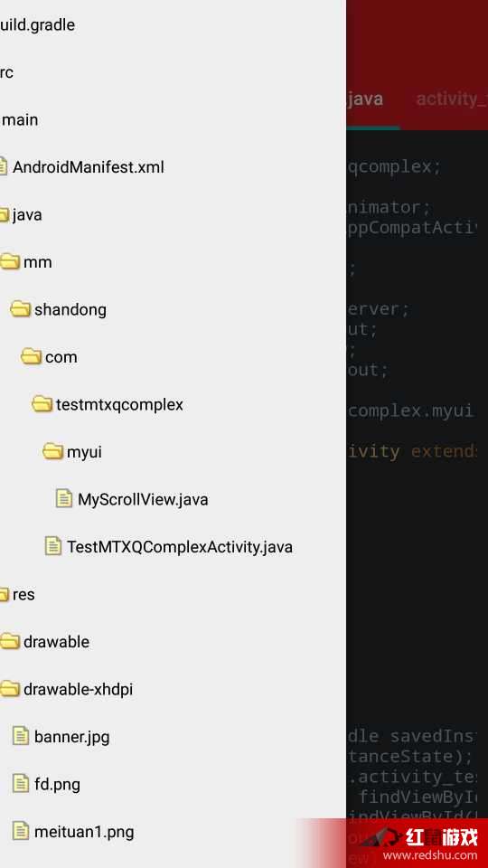Click the mm folder icon
This screenshot has height=868, width=488.
(x=10, y=262)
